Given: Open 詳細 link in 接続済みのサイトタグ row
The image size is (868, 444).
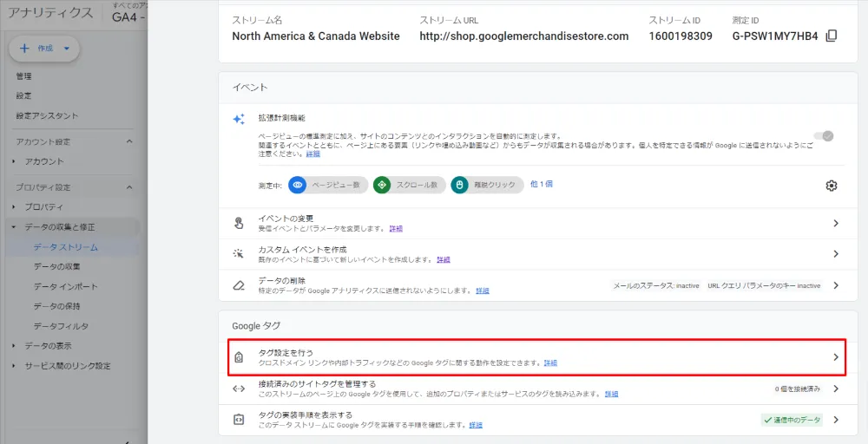Looking at the screenshot, I should click(612, 395).
